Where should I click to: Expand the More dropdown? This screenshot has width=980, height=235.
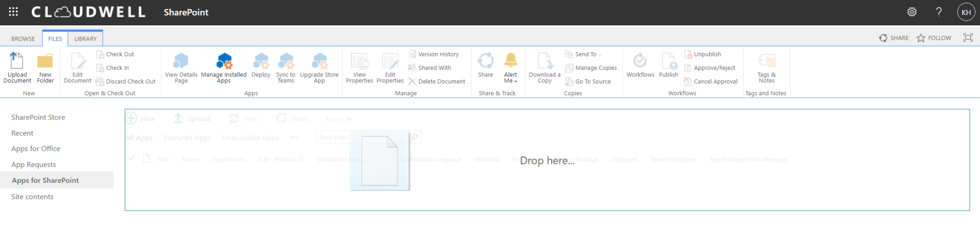click(339, 119)
